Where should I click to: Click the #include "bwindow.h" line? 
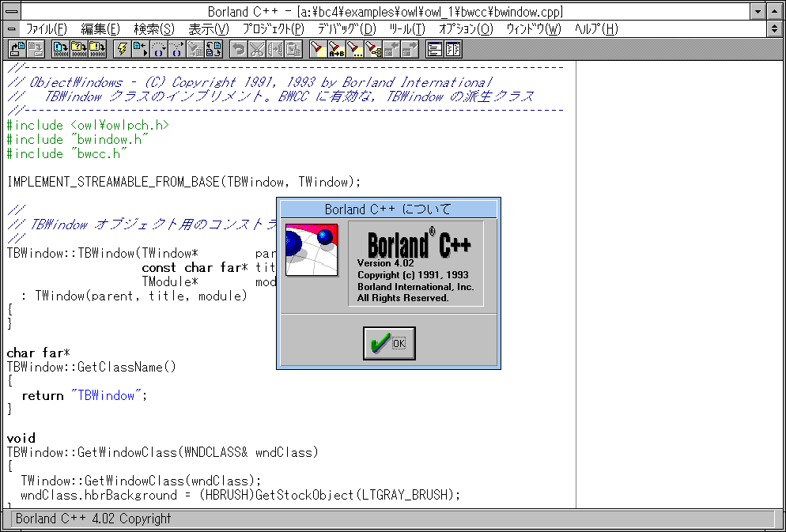tap(77, 139)
